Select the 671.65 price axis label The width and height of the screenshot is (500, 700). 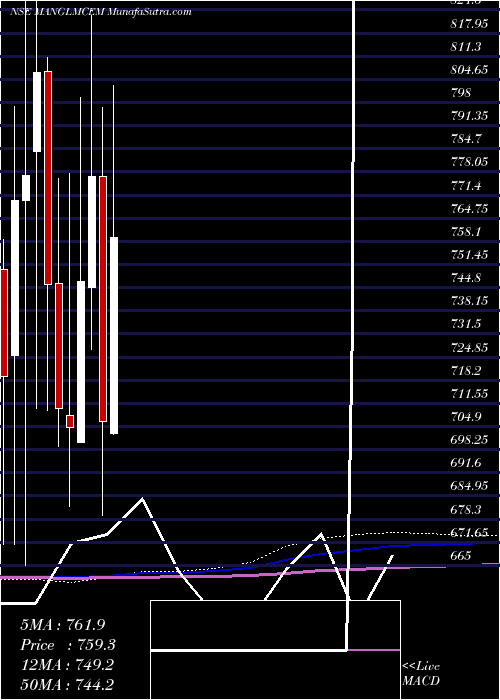click(469, 533)
